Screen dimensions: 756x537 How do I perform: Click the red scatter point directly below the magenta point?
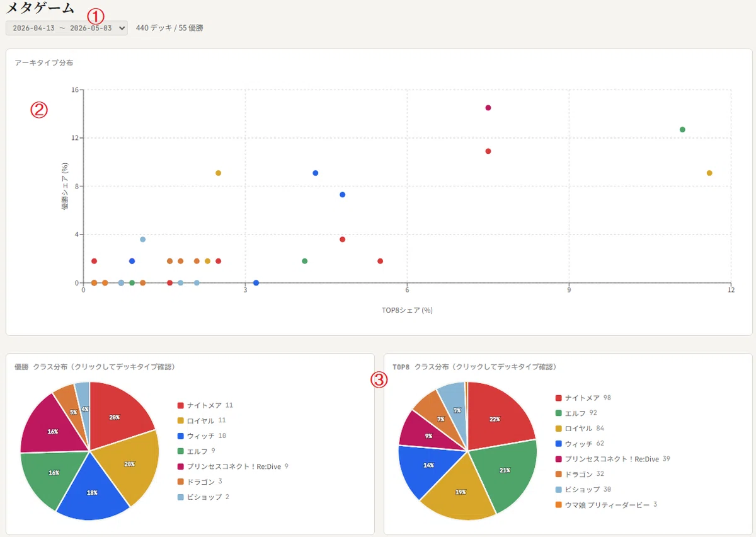[x=488, y=151]
